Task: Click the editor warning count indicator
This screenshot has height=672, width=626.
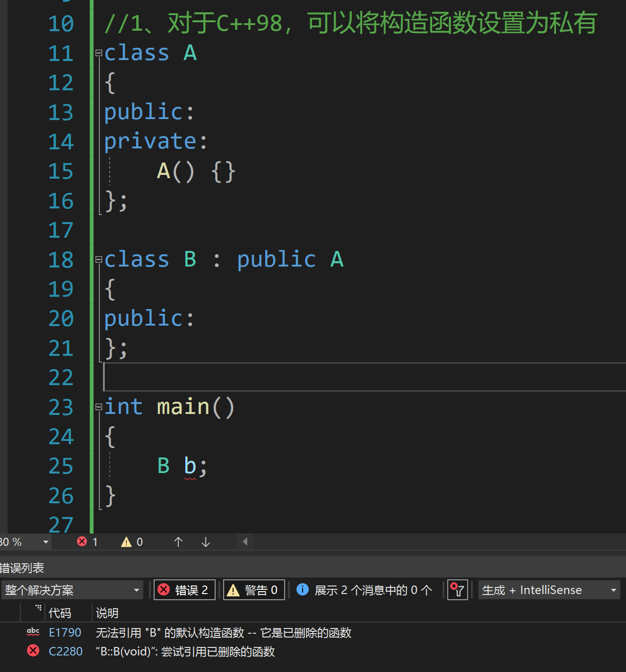Action: click(x=132, y=542)
